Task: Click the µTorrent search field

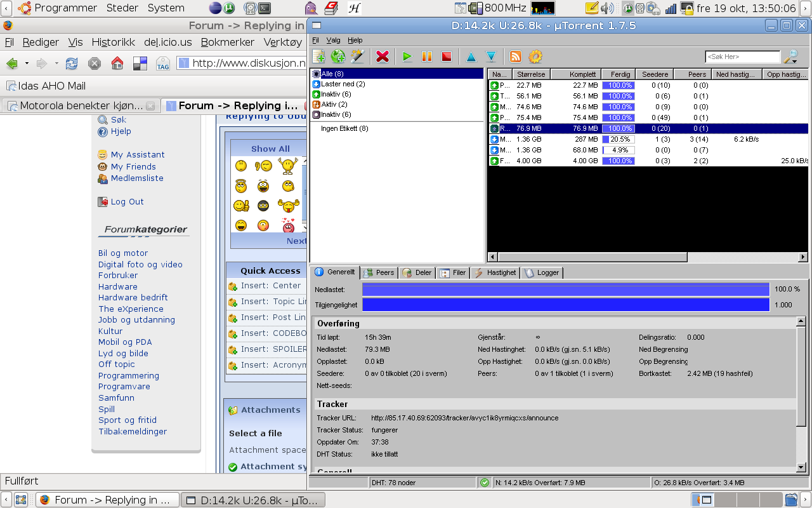Action: (x=742, y=57)
